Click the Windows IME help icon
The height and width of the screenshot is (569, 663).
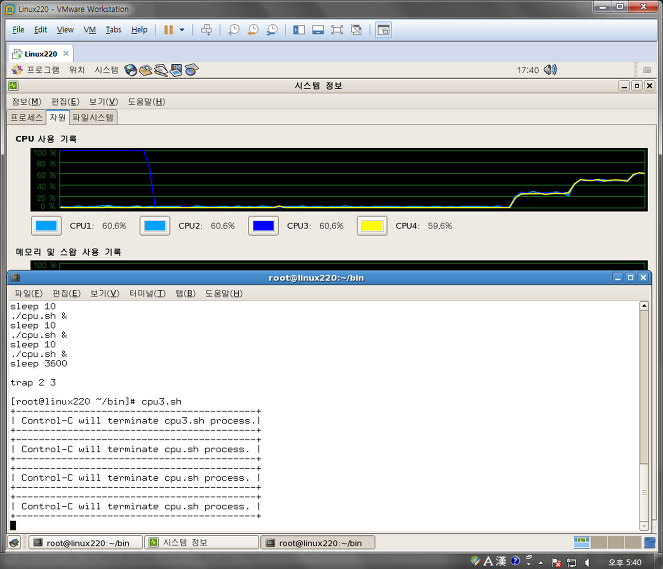(x=515, y=561)
